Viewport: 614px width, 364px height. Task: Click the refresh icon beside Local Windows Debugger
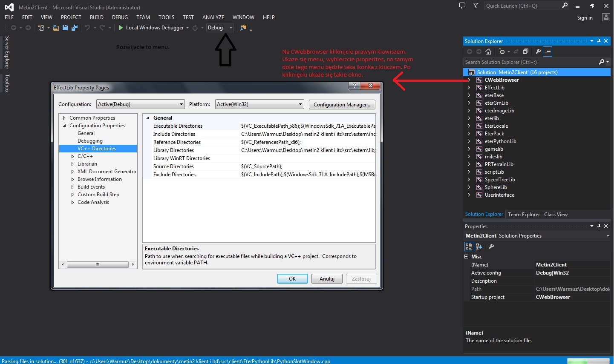tap(195, 28)
